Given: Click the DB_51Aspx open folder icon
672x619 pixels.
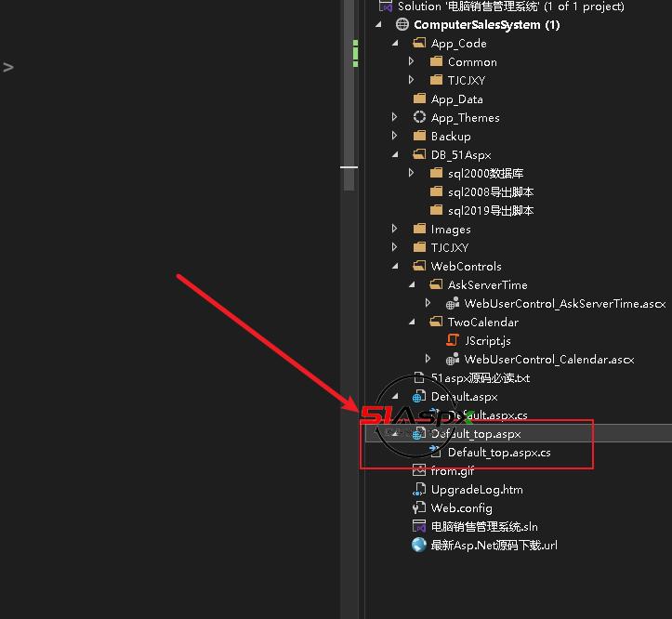Looking at the screenshot, I should pyautogui.click(x=419, y=154).
